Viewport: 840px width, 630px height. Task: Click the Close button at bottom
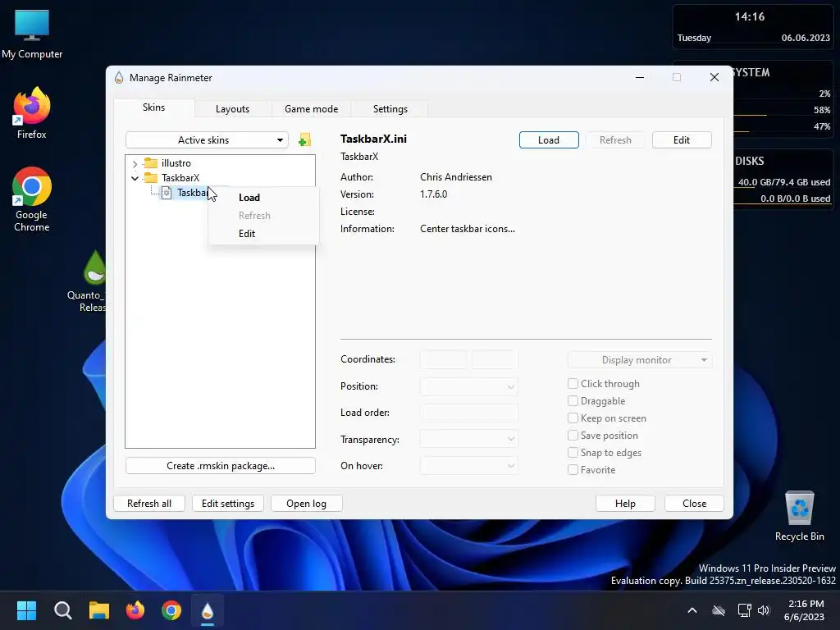tap(694, 504)
